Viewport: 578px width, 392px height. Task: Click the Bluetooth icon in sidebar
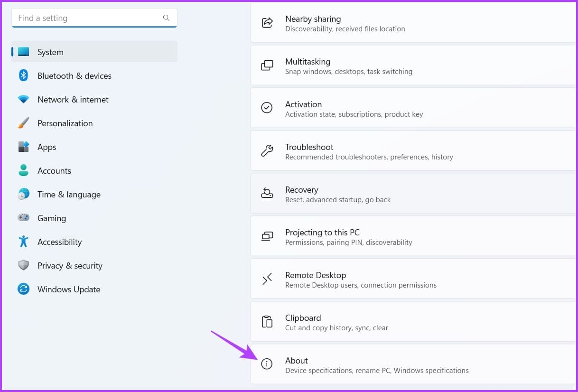coord(24,75)
